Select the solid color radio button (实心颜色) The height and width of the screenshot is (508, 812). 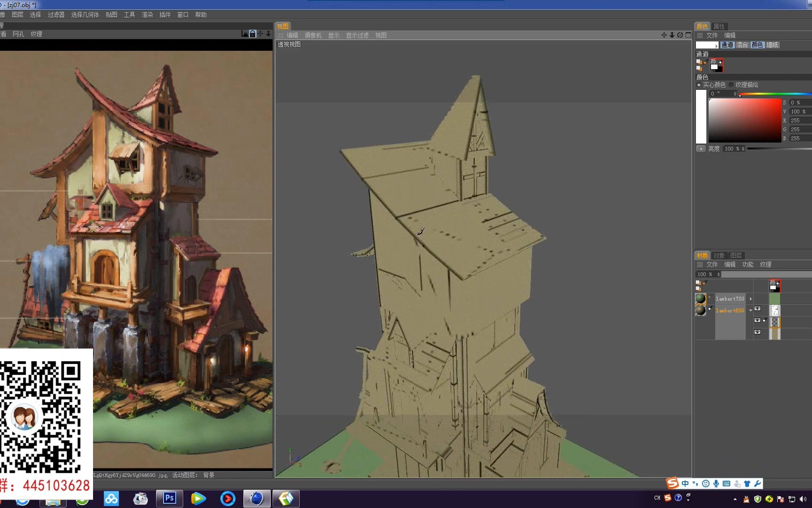click(699, 85)
